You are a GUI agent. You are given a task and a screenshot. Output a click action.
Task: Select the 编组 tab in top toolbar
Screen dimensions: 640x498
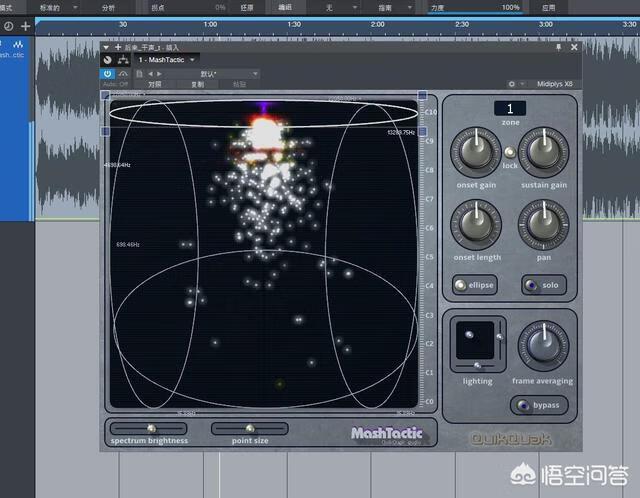click(284, 7)
